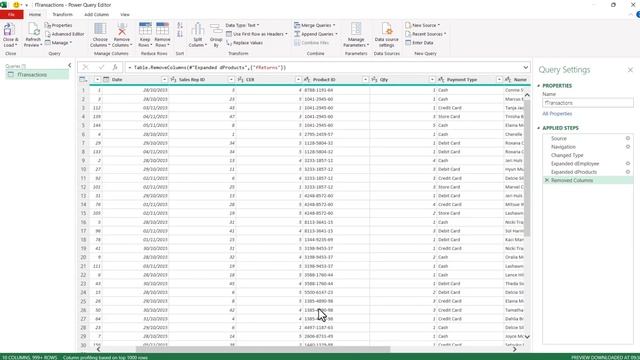
Task: Click the Keep Rows icon
Action: [145, 29]
